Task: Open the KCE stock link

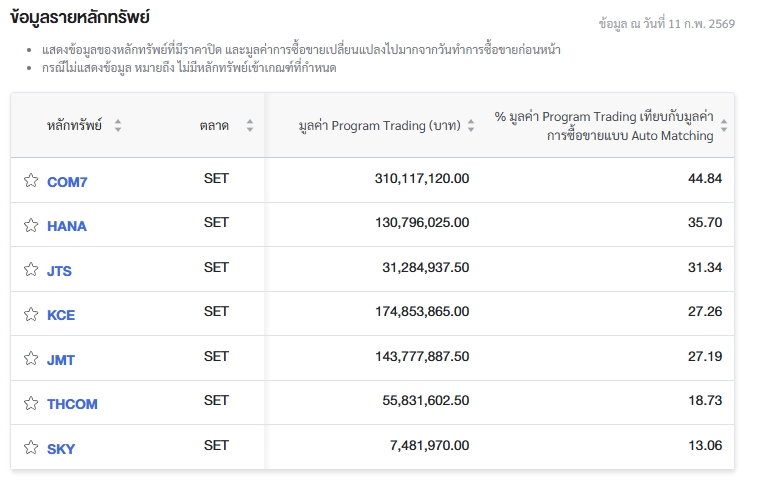Action: [61, 315]
